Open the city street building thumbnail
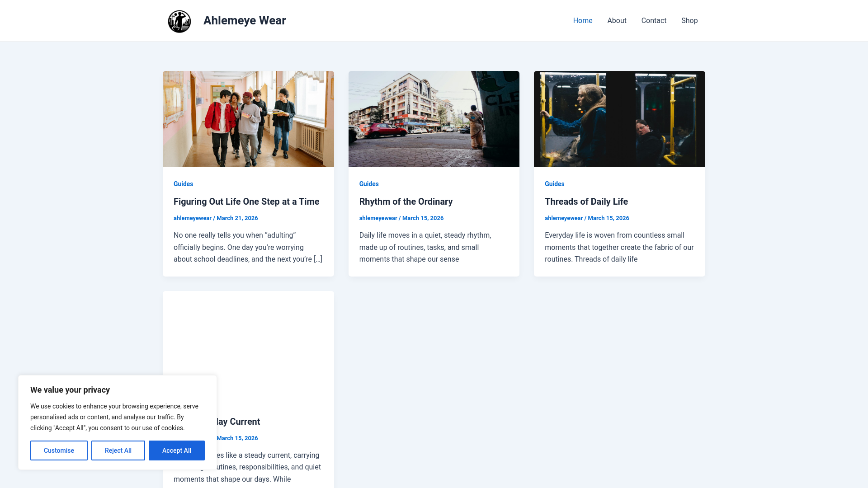The height and width of the screenshot is (488, 868). 434,119
